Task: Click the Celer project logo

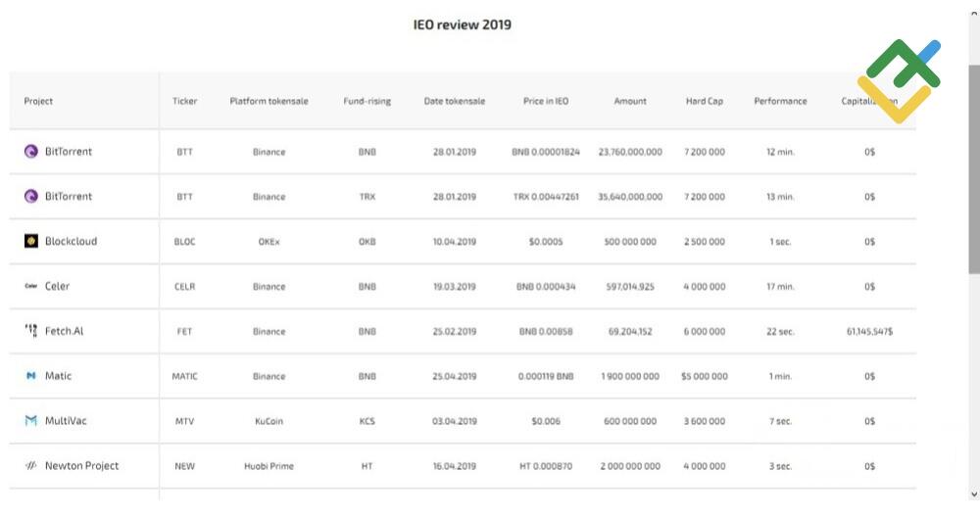Action: coord(30,286)
